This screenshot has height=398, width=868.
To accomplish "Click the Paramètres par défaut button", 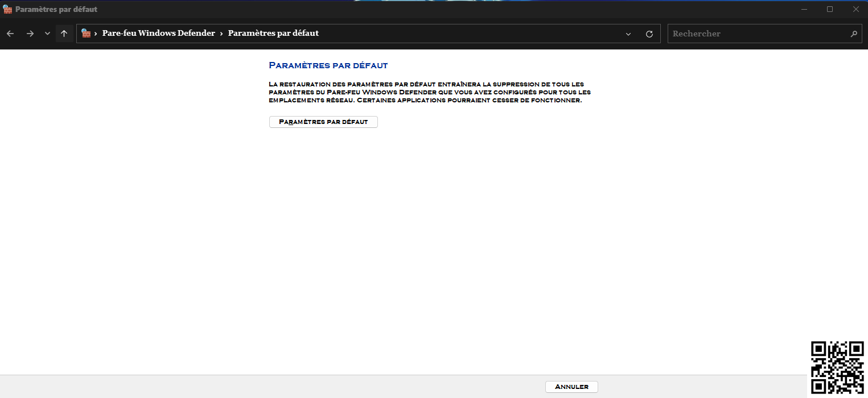I will [x=323, y=122].
